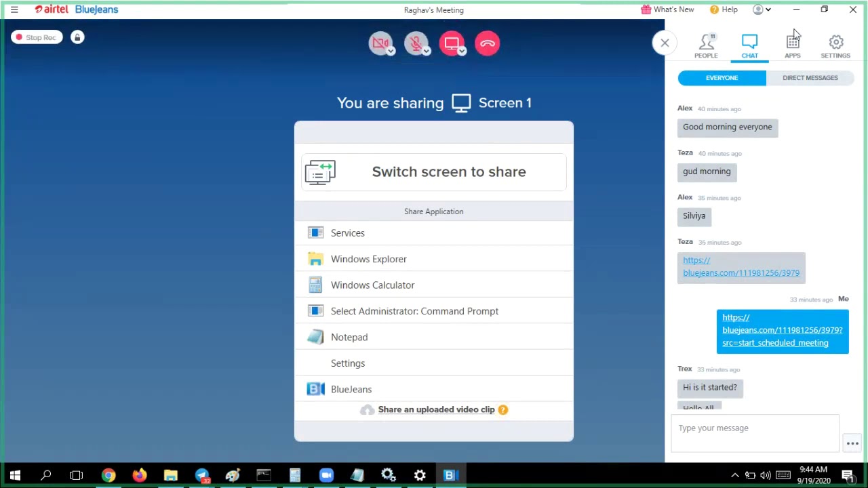The image size is (868, 488).
Task: Click the orange help icon by video clip
Action: point(503,409)
